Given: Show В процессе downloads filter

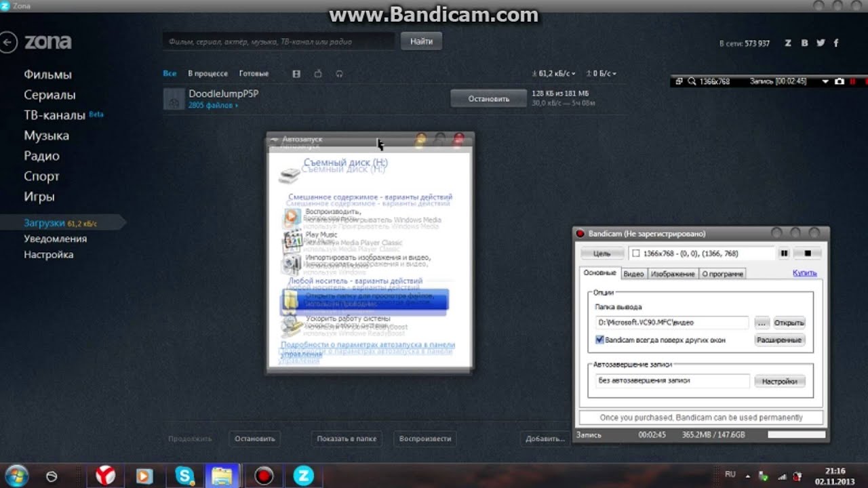Looking at the screenshot, I should 208,73.
